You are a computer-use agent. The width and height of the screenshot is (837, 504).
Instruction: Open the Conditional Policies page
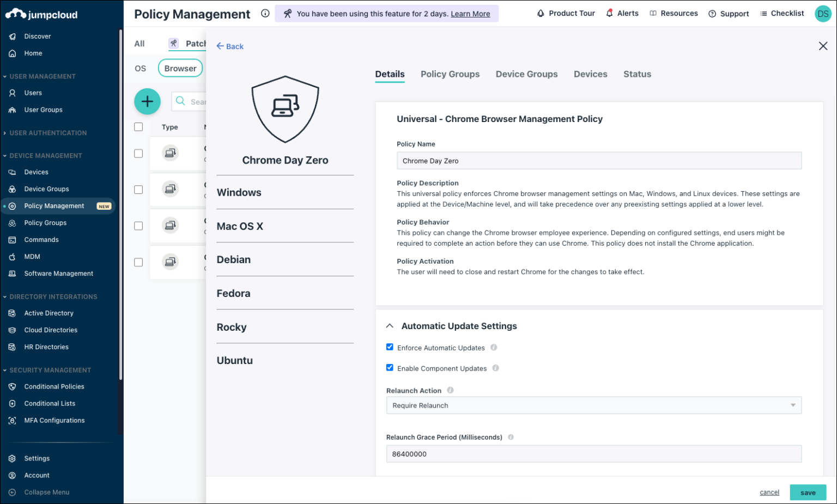(x=54, y=386)
